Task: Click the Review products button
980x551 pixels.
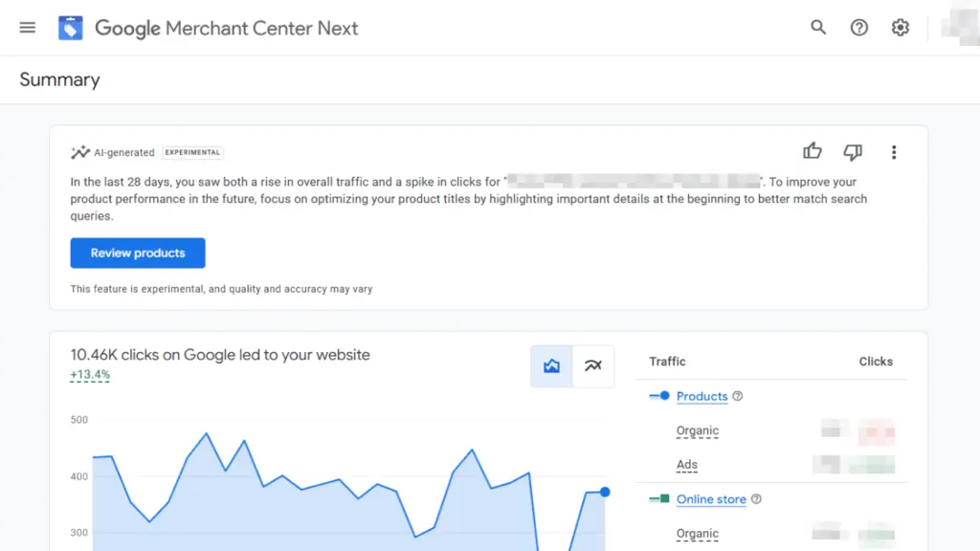Action: tap(138, 253)
